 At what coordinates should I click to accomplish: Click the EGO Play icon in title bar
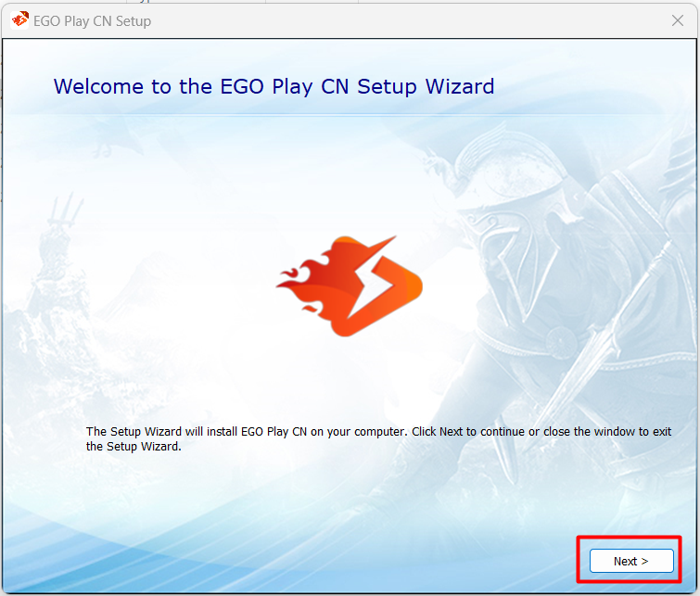click(19, 20)
